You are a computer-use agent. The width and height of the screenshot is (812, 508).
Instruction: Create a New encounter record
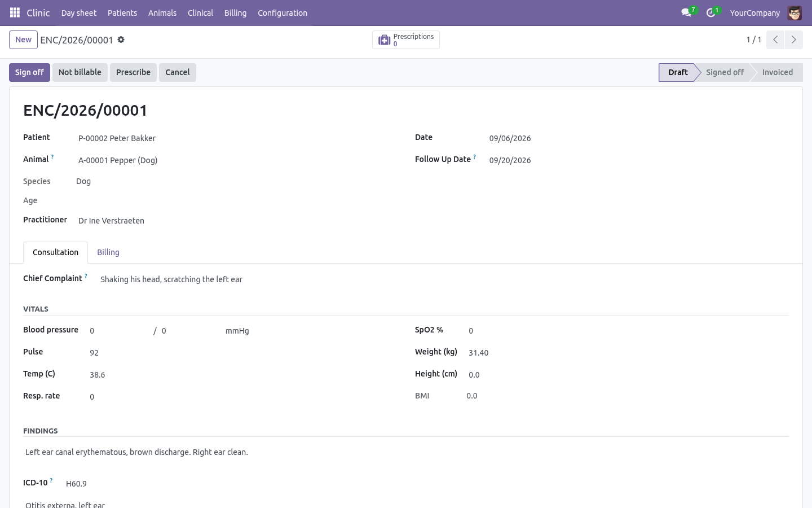tap(23, 40)
